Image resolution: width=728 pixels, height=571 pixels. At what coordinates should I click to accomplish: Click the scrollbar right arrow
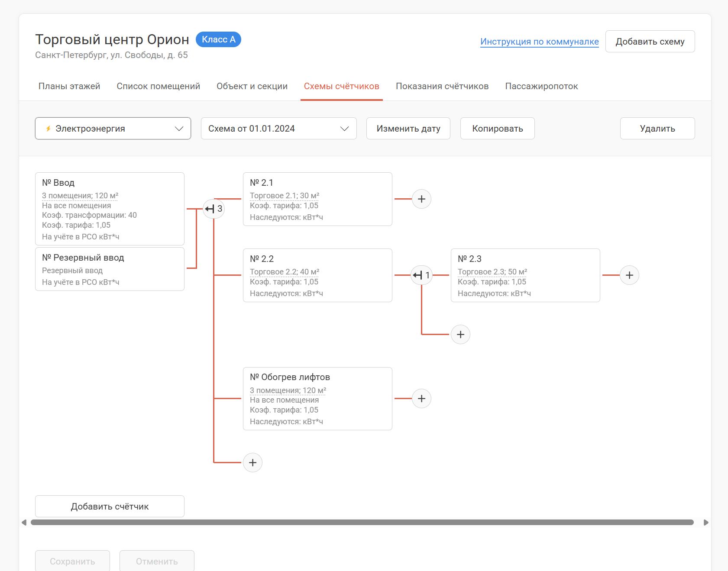tap(706, 523)
